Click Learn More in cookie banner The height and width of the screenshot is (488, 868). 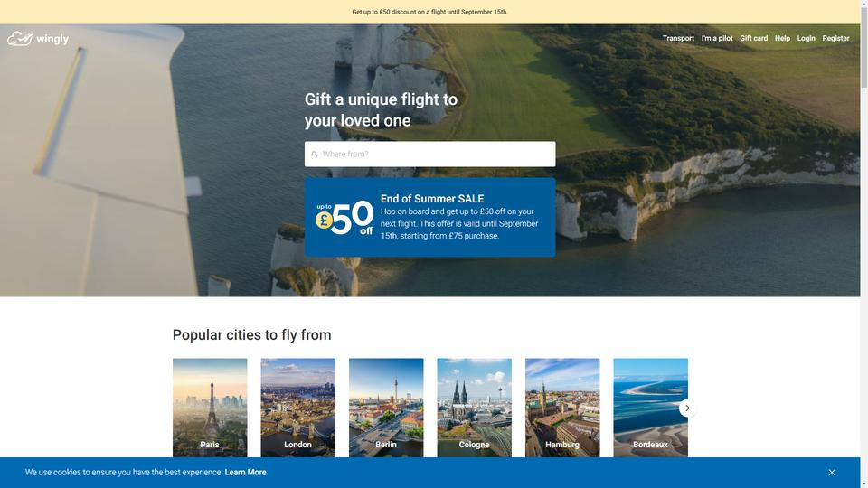pyautogui.click(x=245, y=472)
